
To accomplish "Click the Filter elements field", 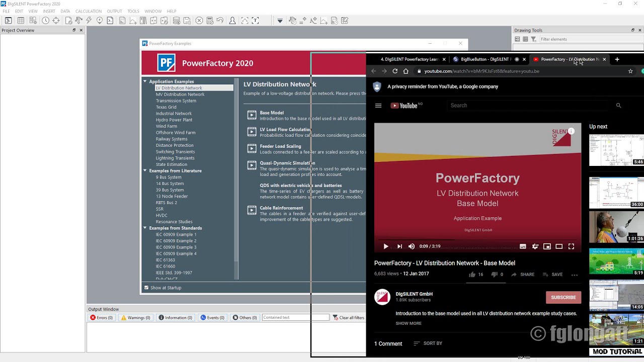I will coord(591,39).
